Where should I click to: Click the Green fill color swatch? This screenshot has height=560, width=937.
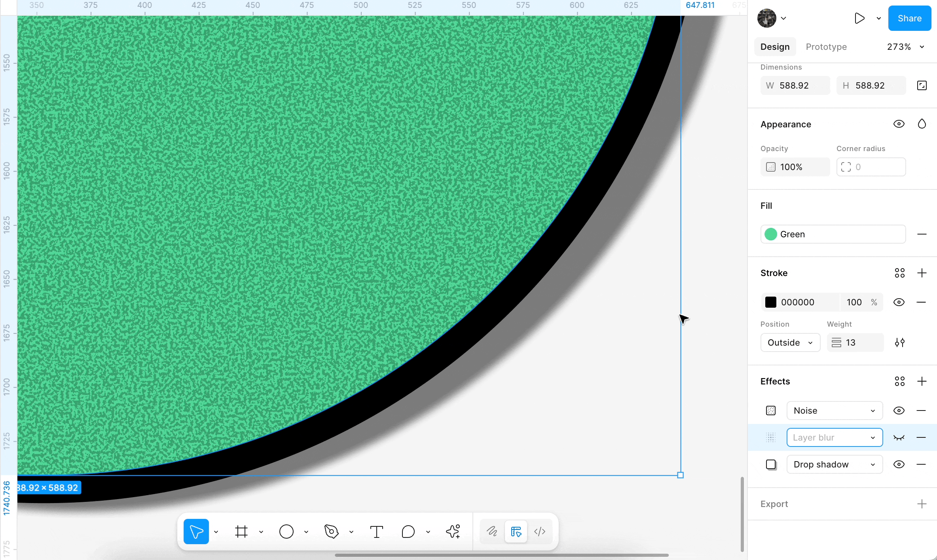tap(770, 234)
